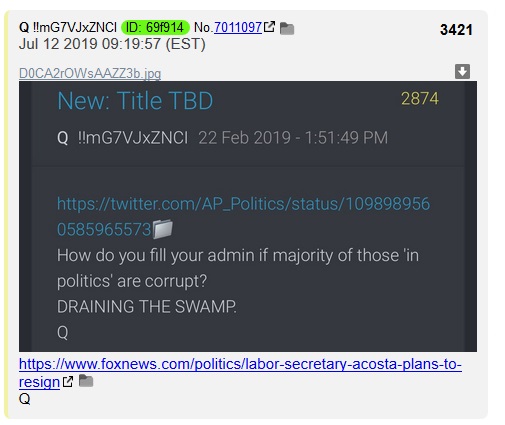Click the green ID: 69f914 badge

[x=155, y=27]
